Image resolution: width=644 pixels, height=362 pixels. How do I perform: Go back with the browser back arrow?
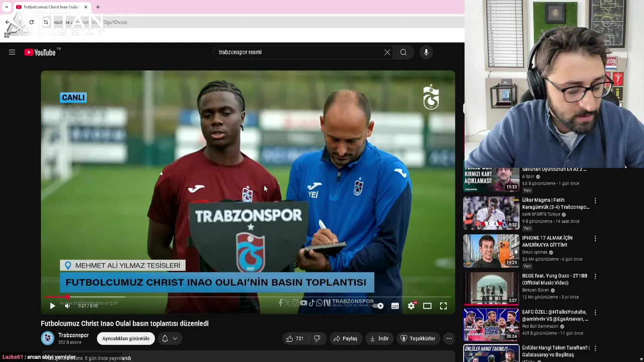click(7, 22)
